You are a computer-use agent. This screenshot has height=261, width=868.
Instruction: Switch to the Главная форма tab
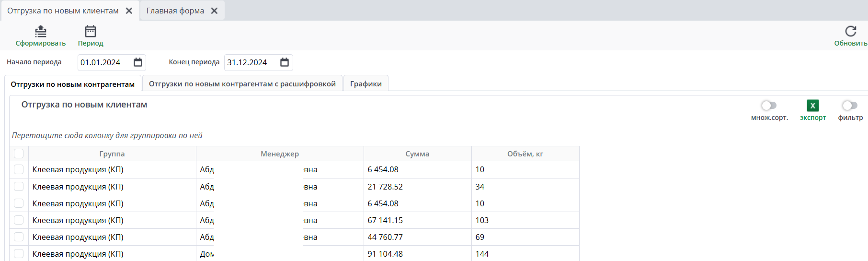[x=175, y=11]
